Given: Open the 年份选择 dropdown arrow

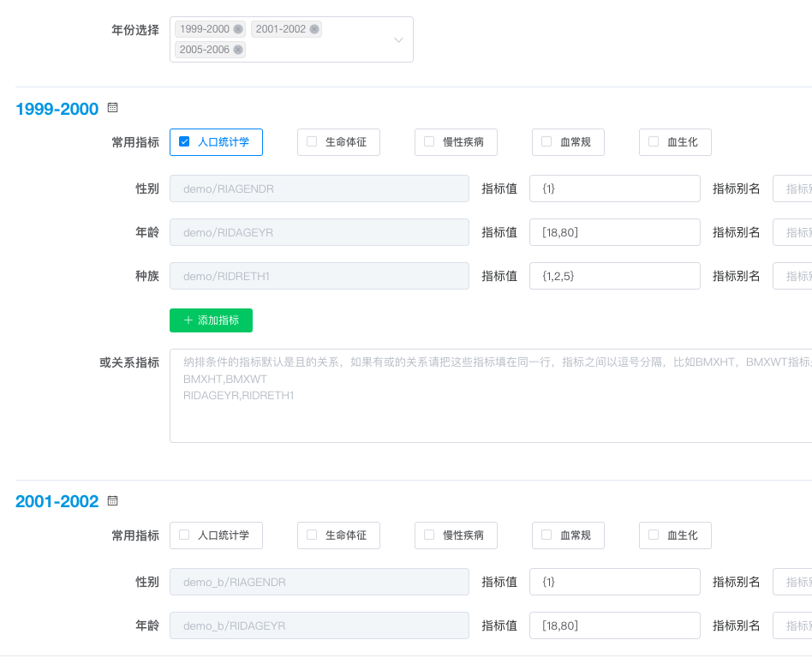Looking at the screenshot, I should [398, 40].
